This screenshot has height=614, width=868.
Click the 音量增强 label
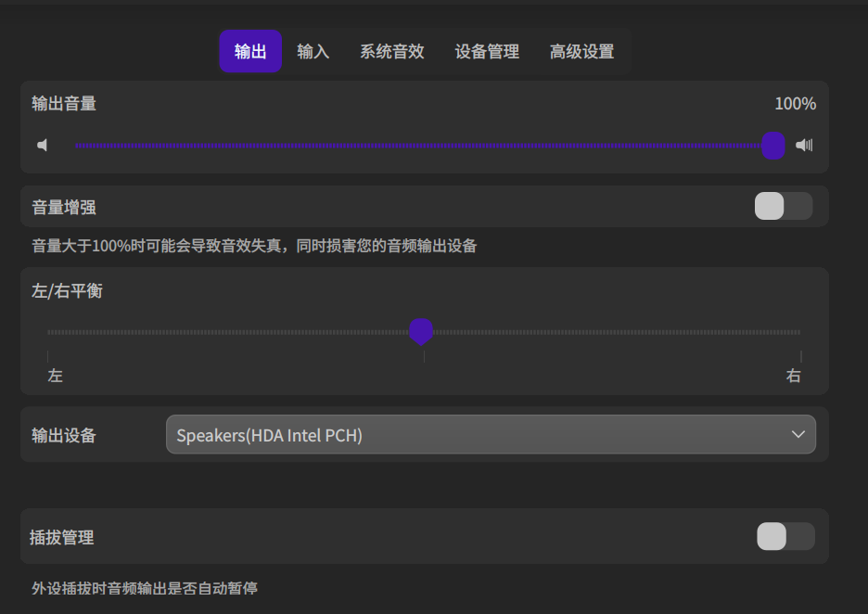click(x=64, y=207)
